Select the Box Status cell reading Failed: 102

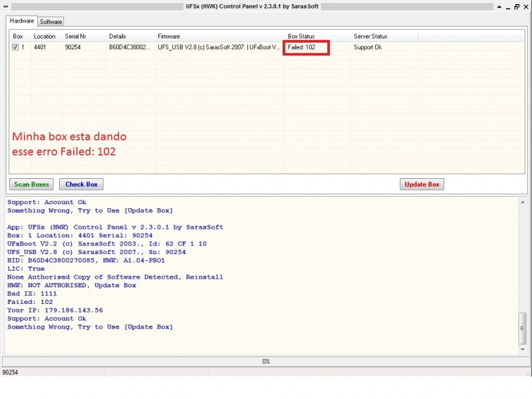point(301,47)
